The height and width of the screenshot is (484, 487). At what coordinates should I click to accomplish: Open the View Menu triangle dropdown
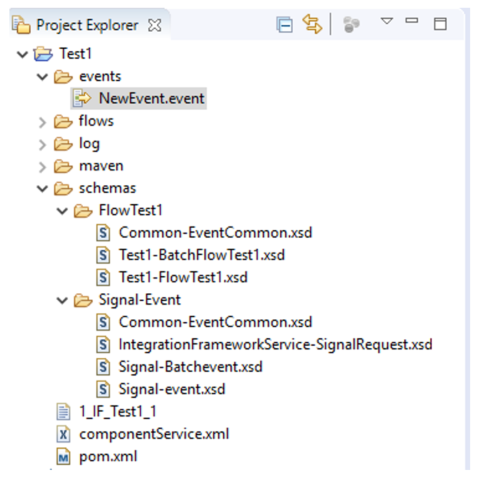387,21
